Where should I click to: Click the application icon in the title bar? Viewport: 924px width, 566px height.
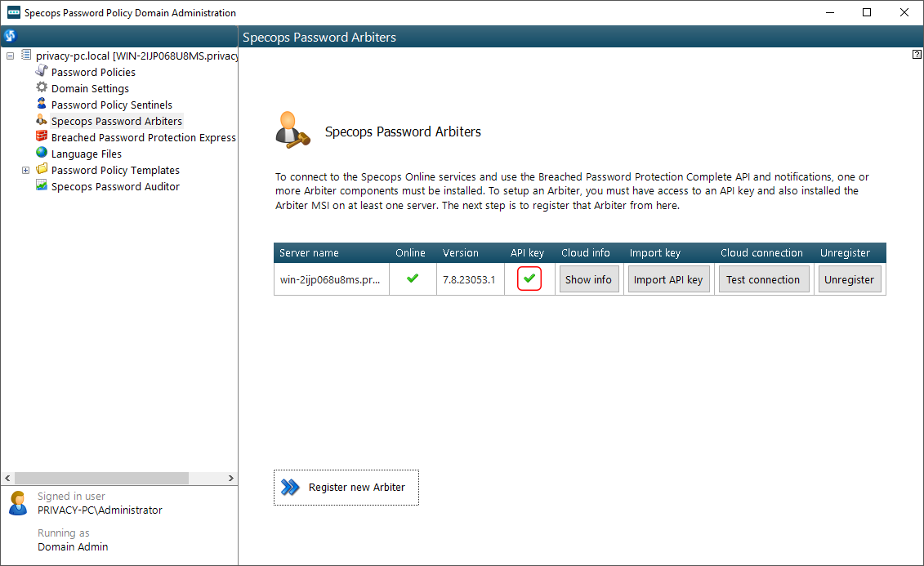pos(13,12)
